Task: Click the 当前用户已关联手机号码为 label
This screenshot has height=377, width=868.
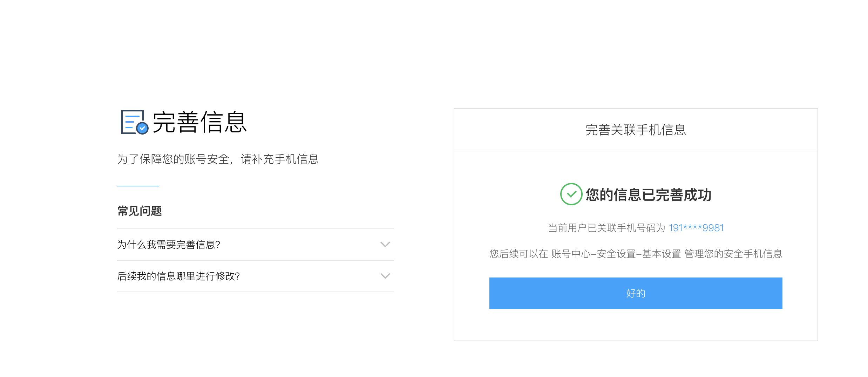Action: click(607, 228)
